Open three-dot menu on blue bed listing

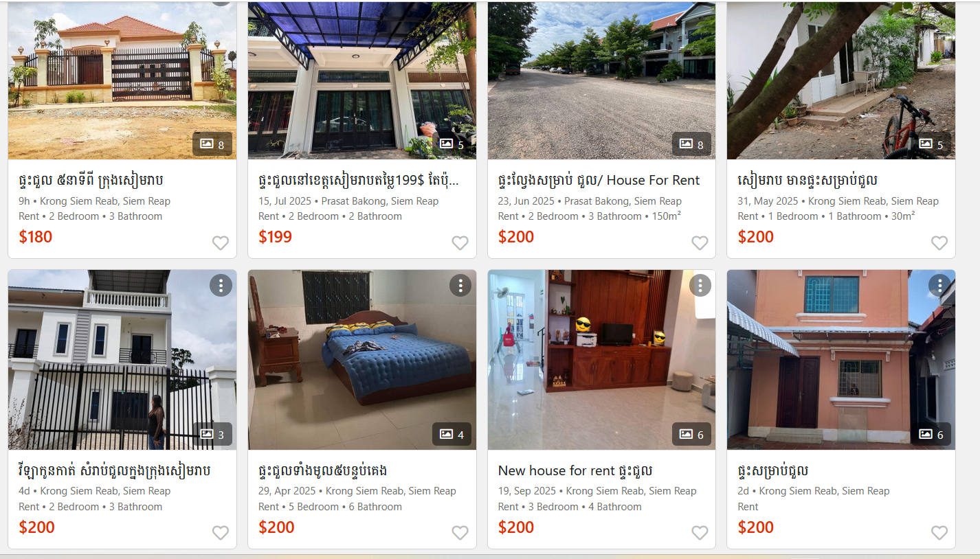tap(460, 285)
